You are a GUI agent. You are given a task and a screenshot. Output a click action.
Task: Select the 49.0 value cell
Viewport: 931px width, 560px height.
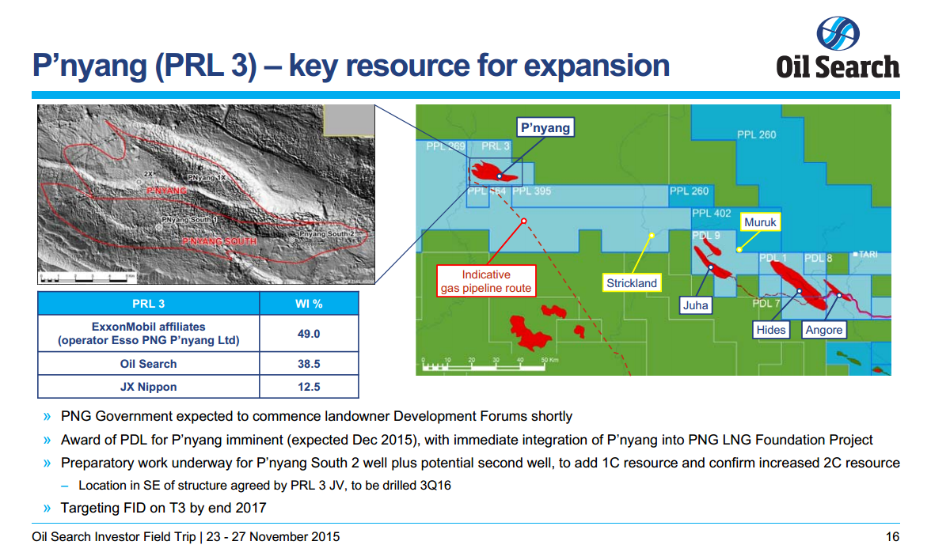pyautogui.click(x=309, y=334)
